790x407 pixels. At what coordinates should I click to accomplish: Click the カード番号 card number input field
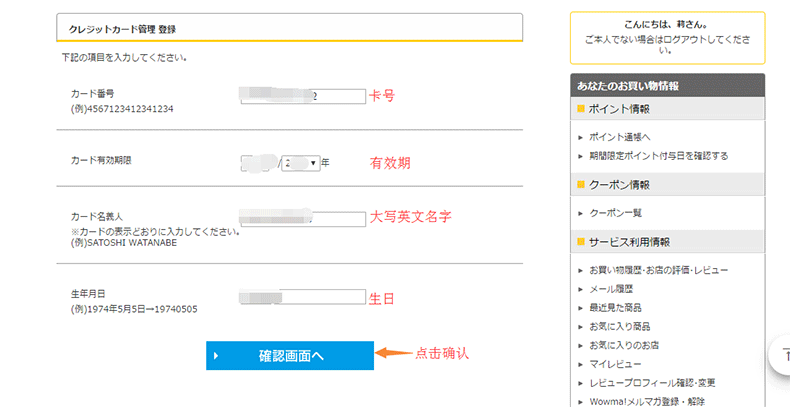303,97
